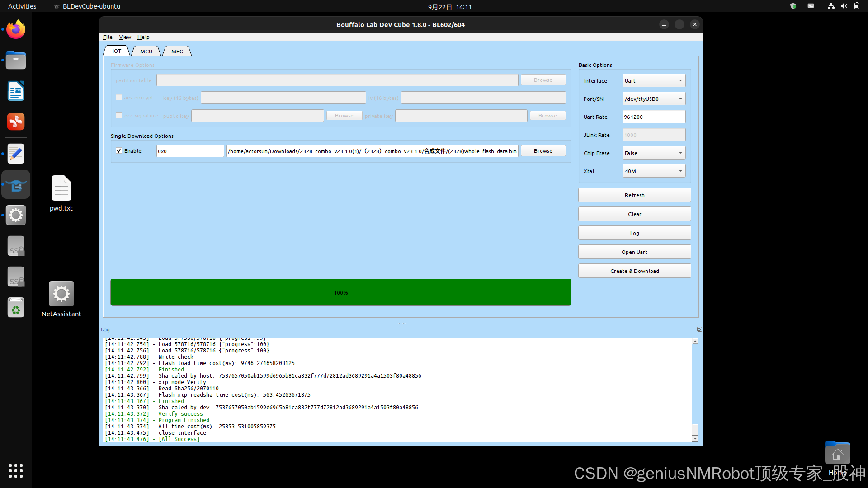Click the whole_flash_data.bin path field
The image size is (868, 488).
pos(373,151)
